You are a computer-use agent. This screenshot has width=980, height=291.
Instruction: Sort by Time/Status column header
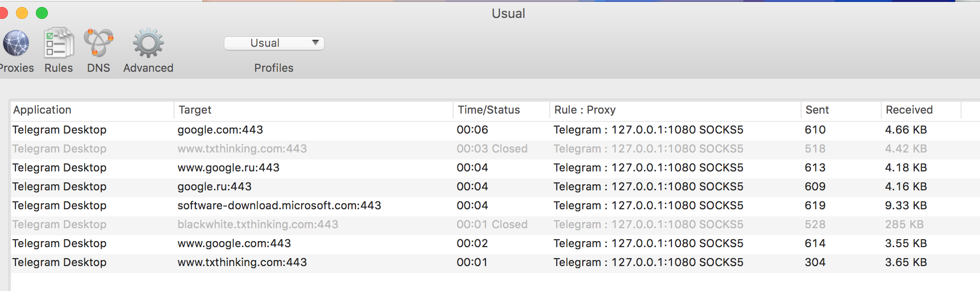point(501,110)
